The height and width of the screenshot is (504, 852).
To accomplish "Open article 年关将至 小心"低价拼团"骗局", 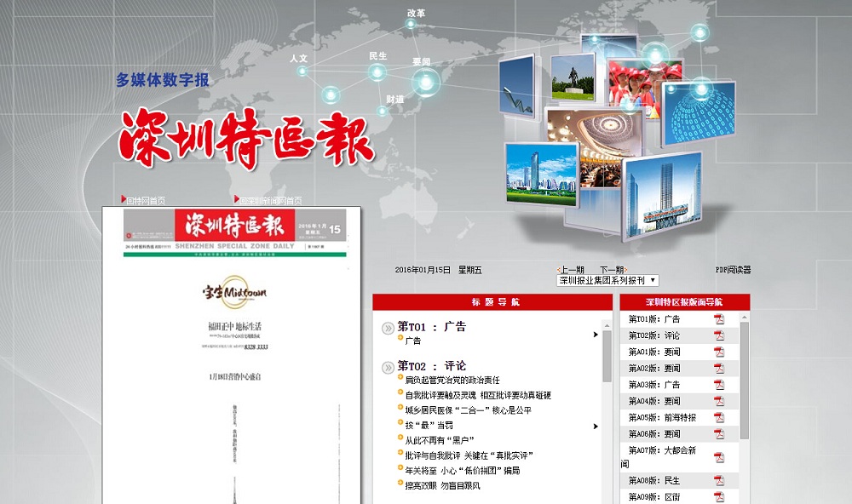I will (463, 471).
